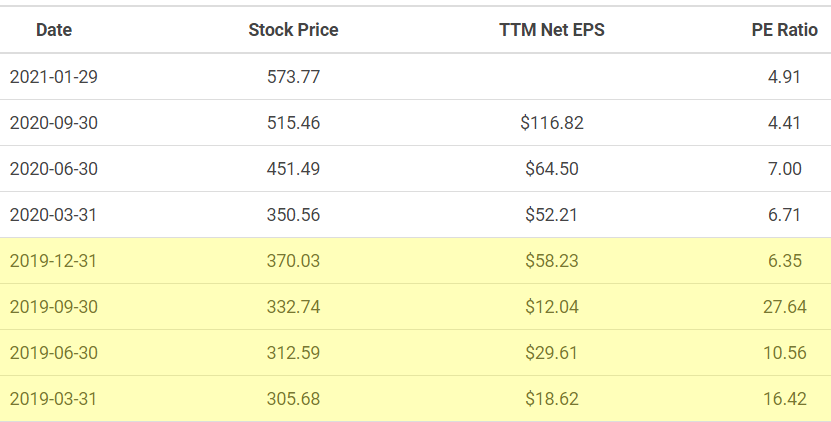
Task: Select the stock price value 515.46
Action: [293, 123]
